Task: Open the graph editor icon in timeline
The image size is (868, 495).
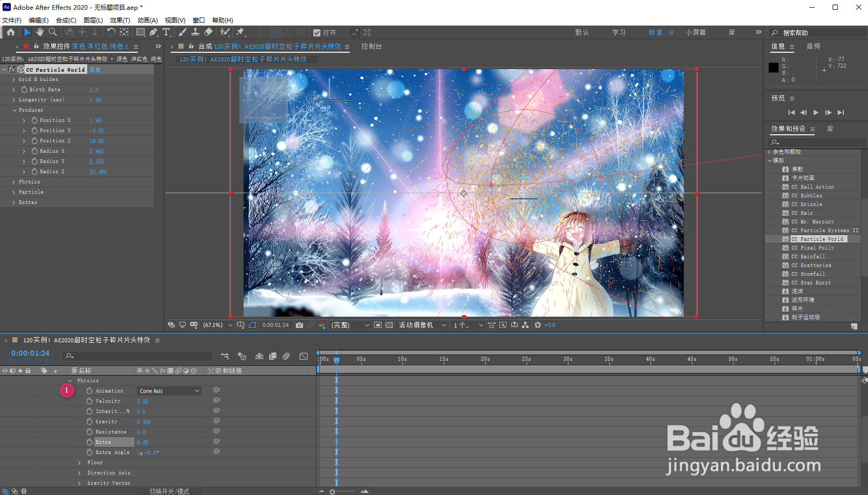Action: pyautogui.click(x=304, y=356)
